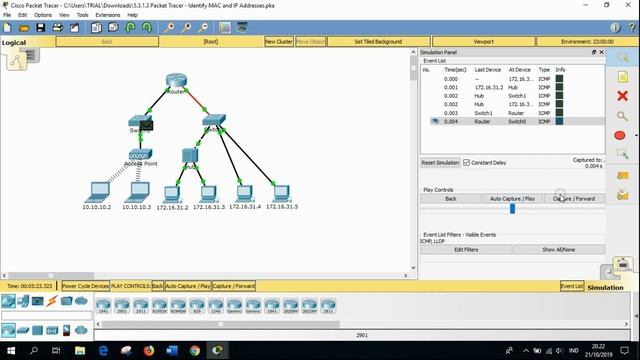The height and width of the screenshot is (360, 640).
Task: Select the Connections lightning bolt category
Action: point(52,301)
